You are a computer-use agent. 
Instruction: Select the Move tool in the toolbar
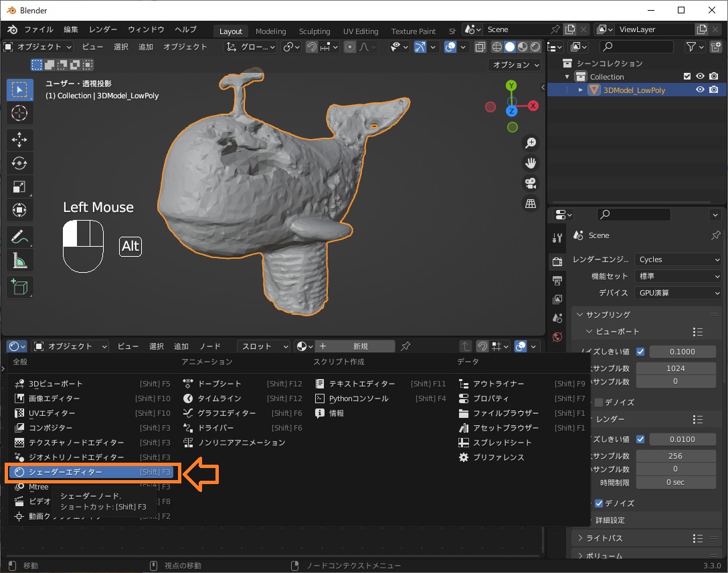click(19, 139)
